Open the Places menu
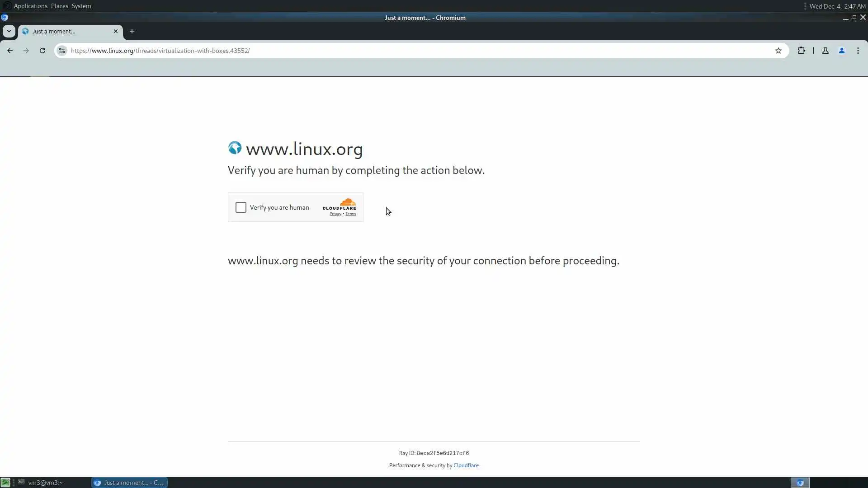 pos(59,6)
